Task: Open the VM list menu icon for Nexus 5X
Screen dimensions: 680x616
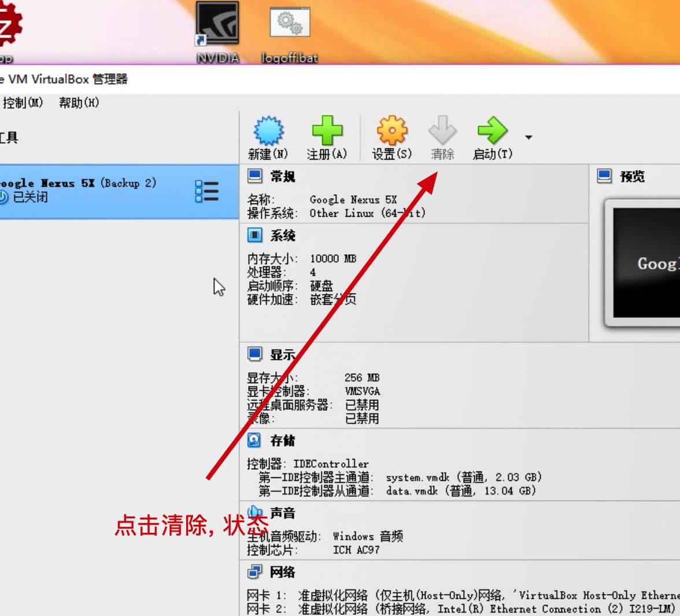Action: (x=207, y=191)
